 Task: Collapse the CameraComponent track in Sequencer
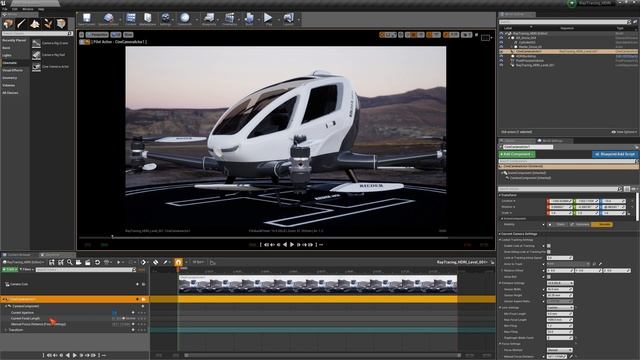pyautogui.click(x=6, y=306)
